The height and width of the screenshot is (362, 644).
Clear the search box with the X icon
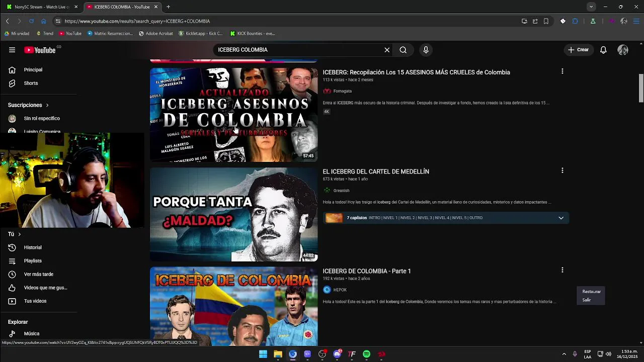pos(387,50)
